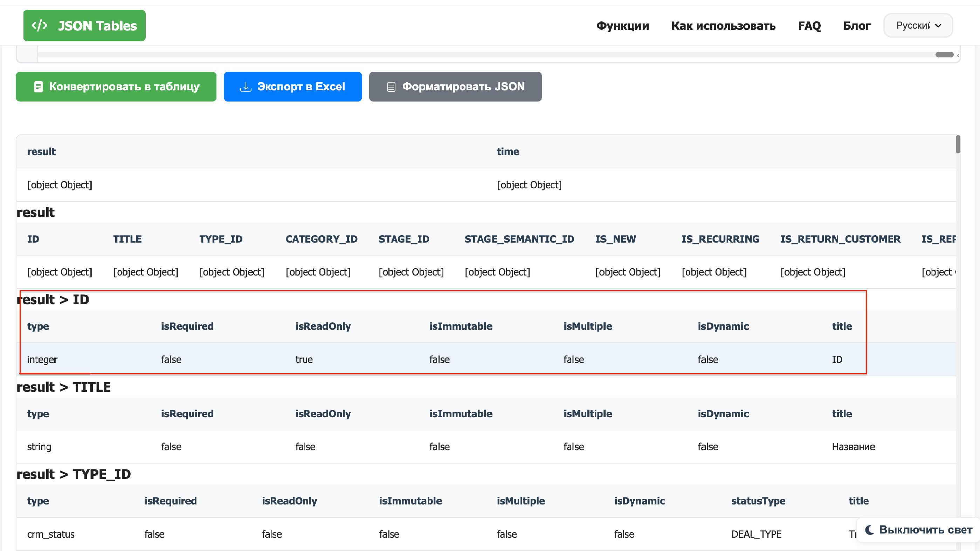Image resolution: width=980 pixels, height=551 pixels.
Task: Click the DEAL_TYPE cell in TYPE_ID table
Action: tap(756, 534)
